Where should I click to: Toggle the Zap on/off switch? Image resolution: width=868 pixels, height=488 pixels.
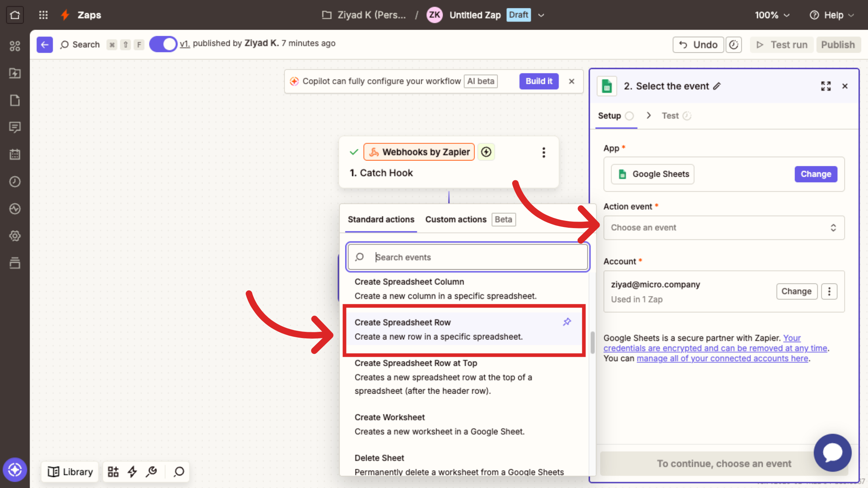163,44
